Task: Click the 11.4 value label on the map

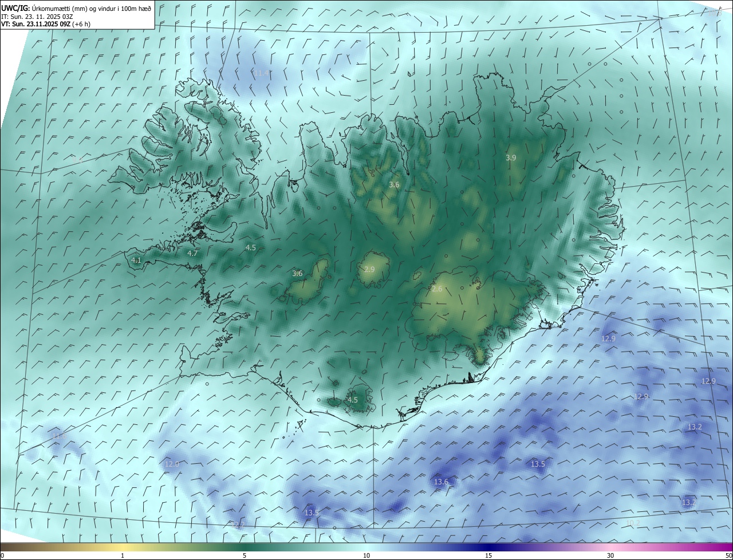Action: tap(262, 73)
